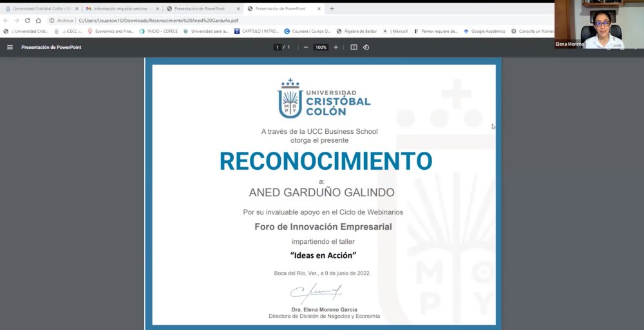
Task: Open the Universidad Crist... bookmark
Action: click(26, 31)
